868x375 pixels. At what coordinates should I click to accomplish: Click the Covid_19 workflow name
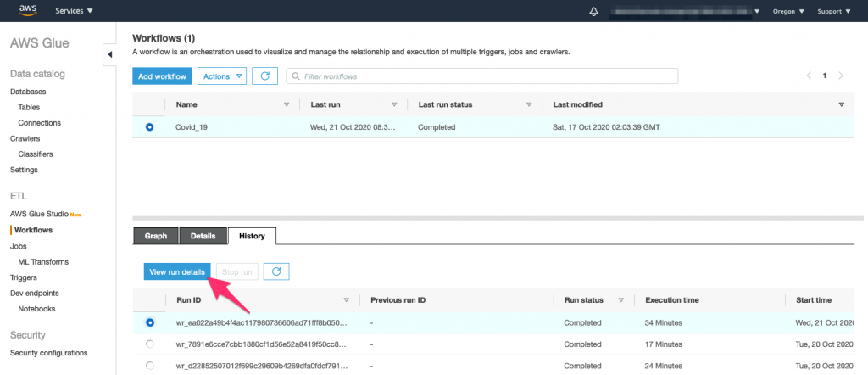click(x=192, y=127)
